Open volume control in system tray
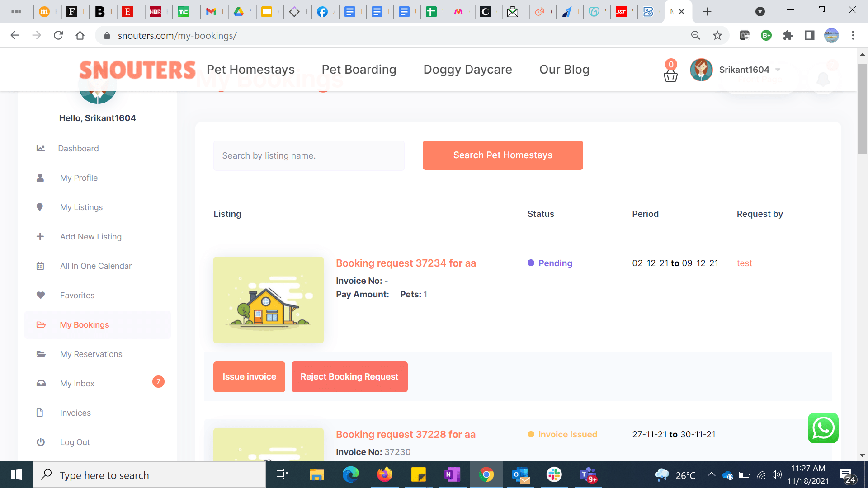The height and width of the screenshot is (488, 868). pyautogui.click(x=777, y=475)
